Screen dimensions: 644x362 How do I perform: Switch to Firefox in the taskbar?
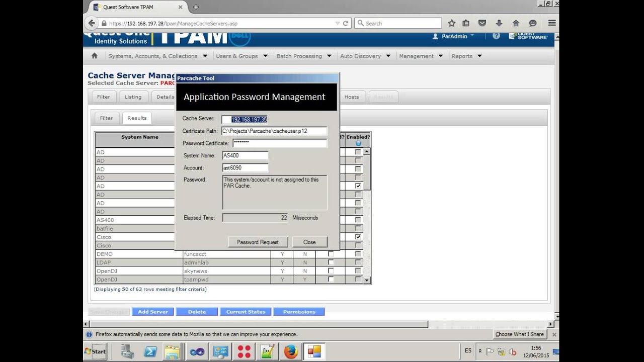pos(291,351)
